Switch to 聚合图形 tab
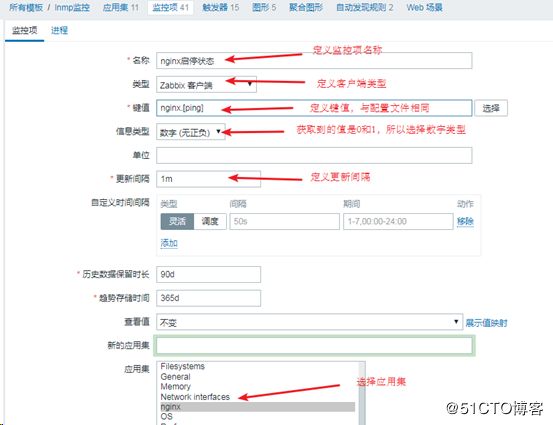Viewport: 553px width, 425px height. pos(306,7)
